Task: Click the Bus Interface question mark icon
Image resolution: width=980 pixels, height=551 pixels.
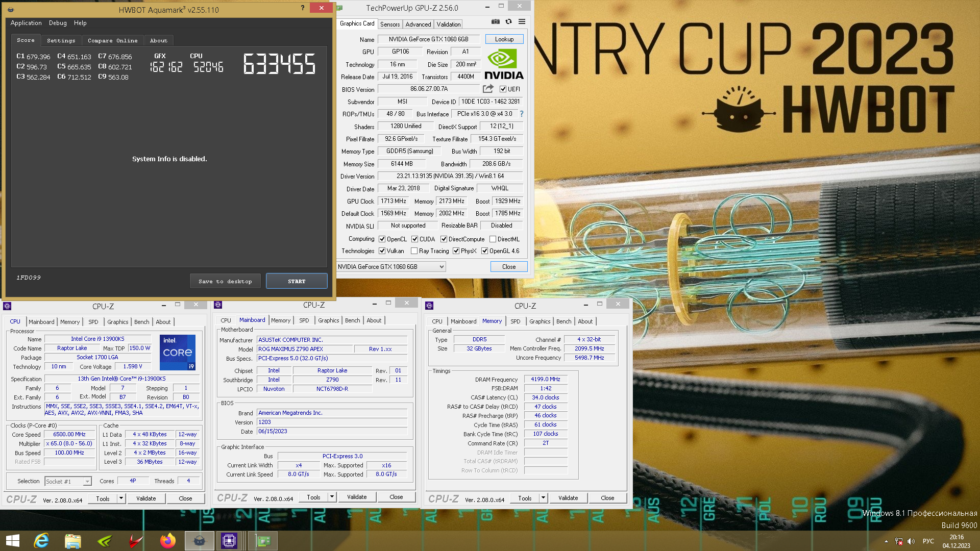Action: [x=521, y=114]
